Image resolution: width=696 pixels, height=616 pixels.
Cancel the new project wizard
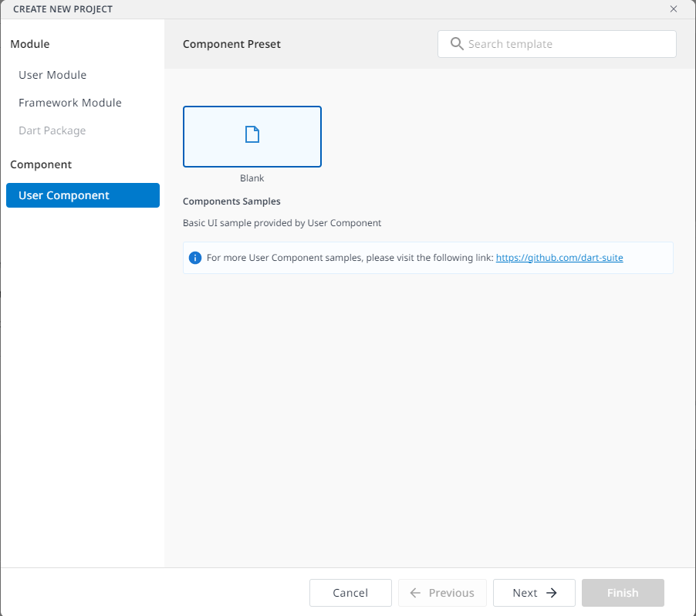point(350,593)
